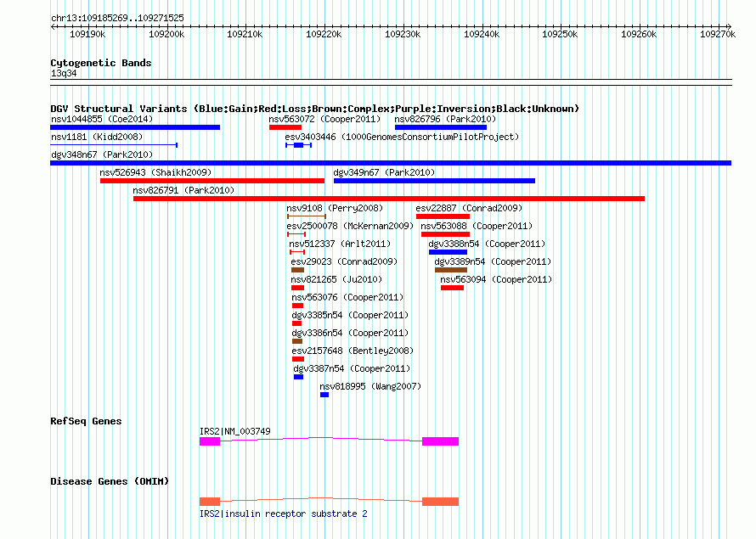Viewport: 756px width, 539px height.
Task: Click the DGV Structural Variants track title
Action: 314,109
